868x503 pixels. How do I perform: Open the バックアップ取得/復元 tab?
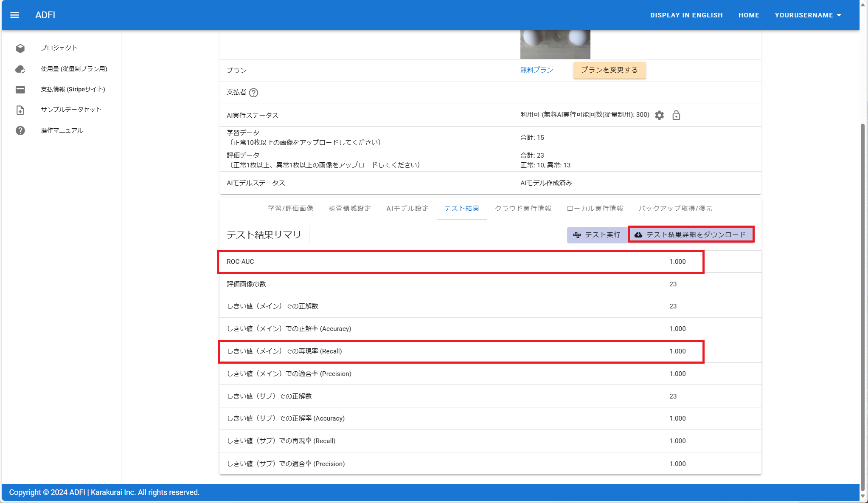coord(675,209)
